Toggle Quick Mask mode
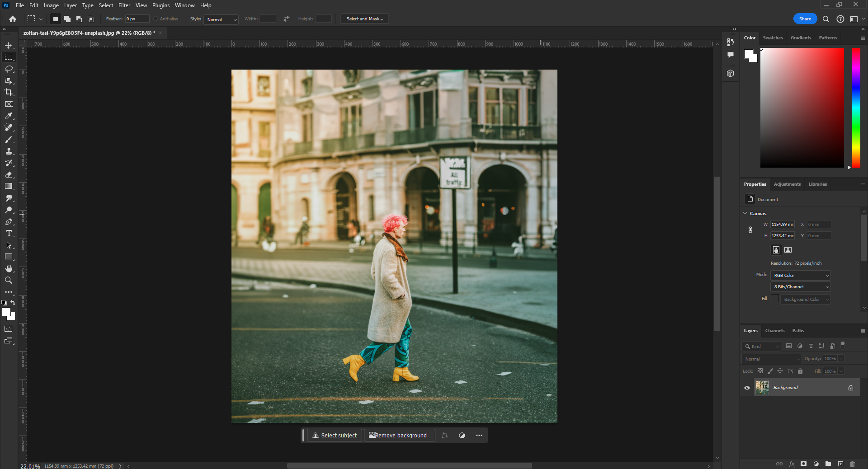 [x=9, y=329]
